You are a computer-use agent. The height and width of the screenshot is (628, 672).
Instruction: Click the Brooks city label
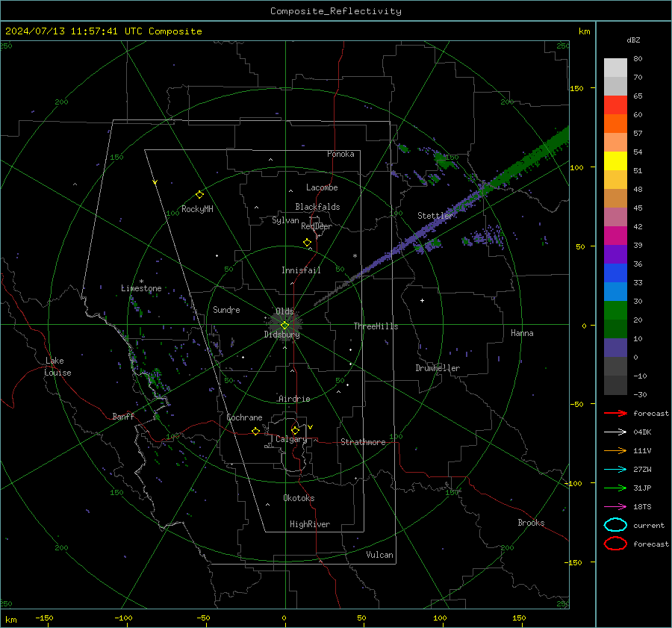click(531, 523)
